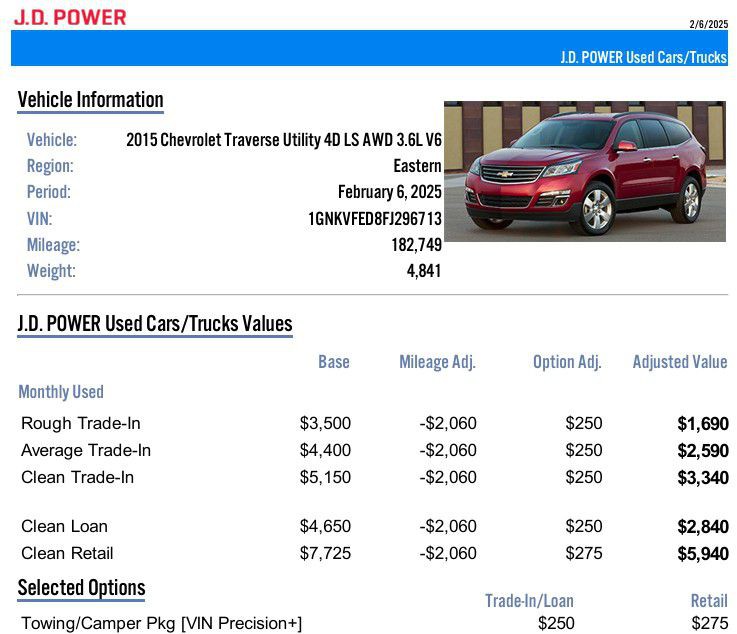737x634 pixels.
Task: Click the J.D. POWER Used Cars/Trucks banner text
Action: tap(643, 57)
